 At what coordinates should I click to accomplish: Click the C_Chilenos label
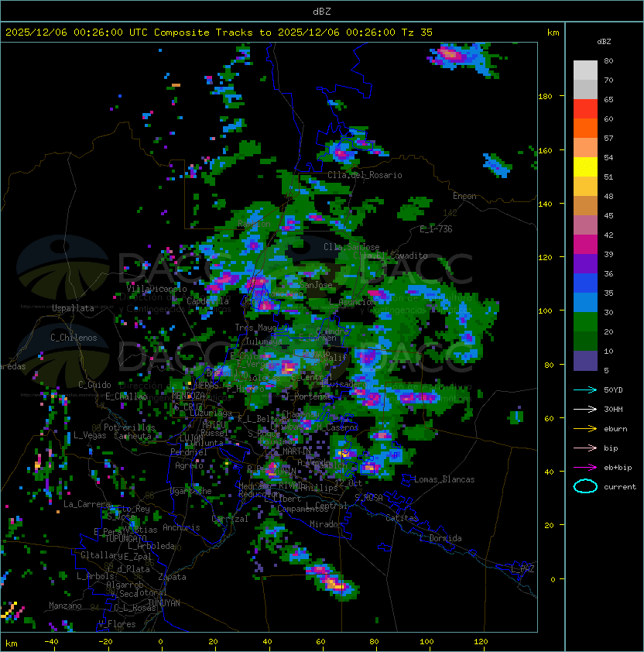tap(74, 338)
